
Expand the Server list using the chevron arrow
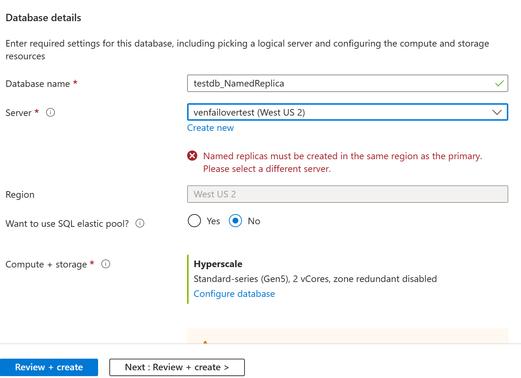497,112
